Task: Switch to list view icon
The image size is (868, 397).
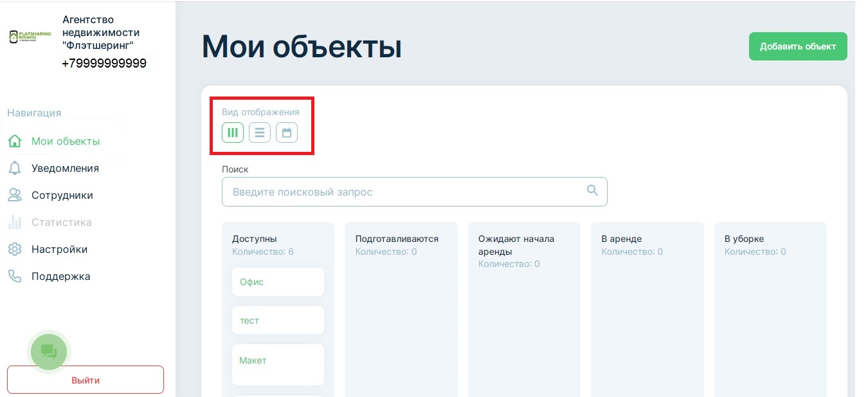Action: click(260, 133)
